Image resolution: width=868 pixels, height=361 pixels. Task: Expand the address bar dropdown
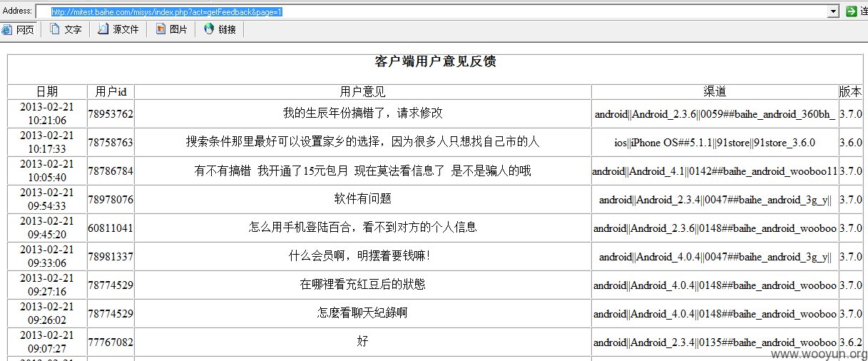coord(833,11)
